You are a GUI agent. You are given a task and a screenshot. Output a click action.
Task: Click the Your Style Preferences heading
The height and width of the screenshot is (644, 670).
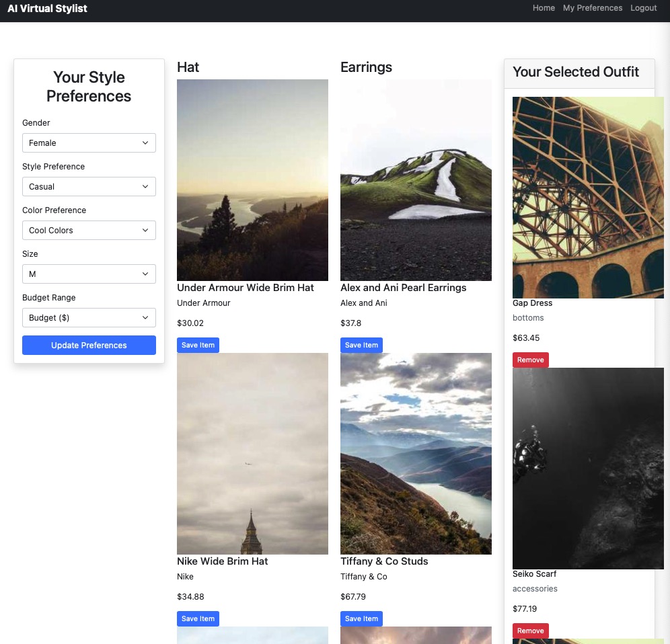click(x=89, y=87)
